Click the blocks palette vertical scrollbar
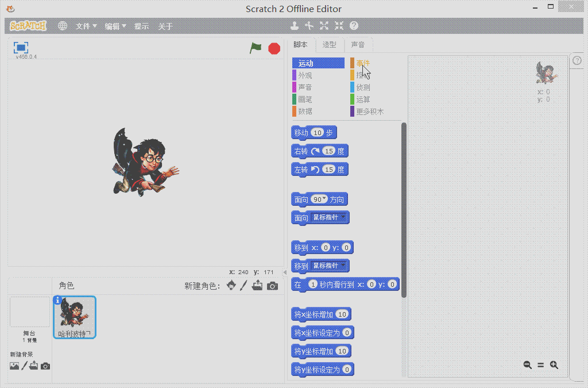Screen dimensions: 588x388 click(x=404, y=210)
